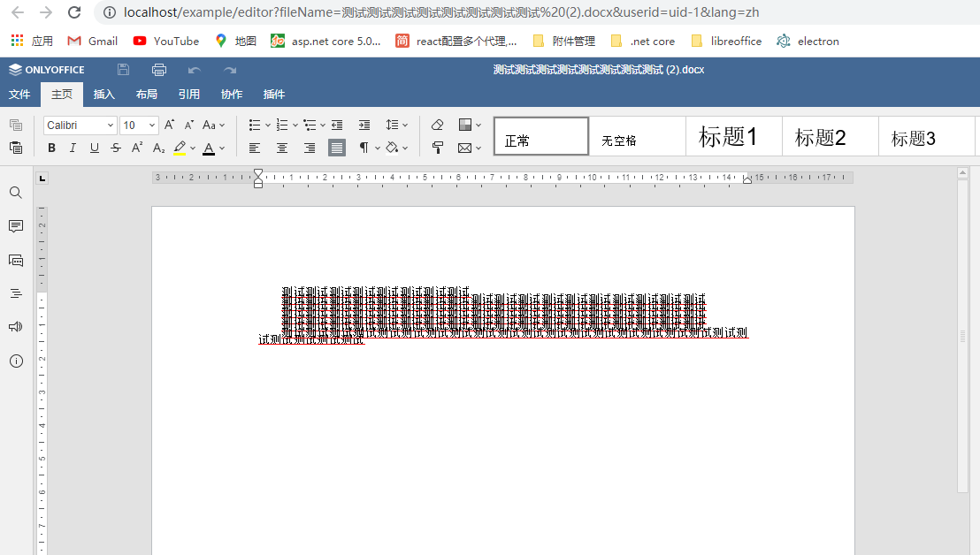This screenshot has height=555, width=980.
Task: Align the text to the right
Action: (x=310, y=148)
